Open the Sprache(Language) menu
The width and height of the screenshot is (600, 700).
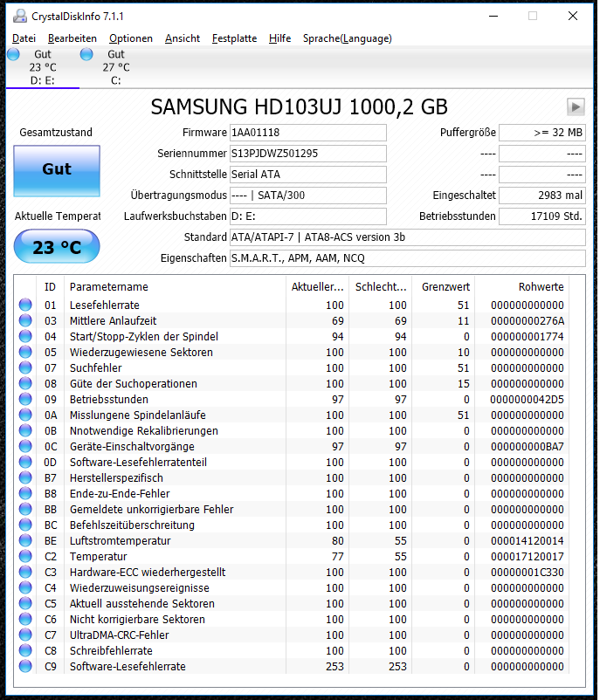[x=347, y=38]
